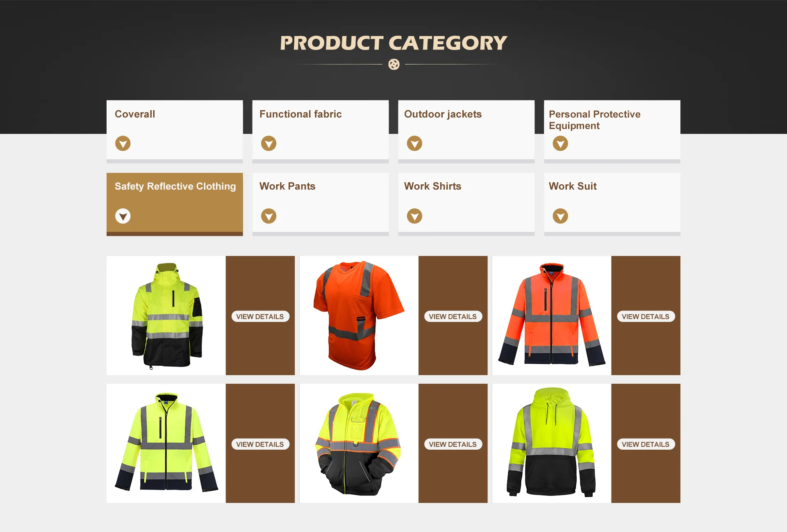View details of yellow softshell zip jacket
The image size is (787, 532).
coord(260,444)
